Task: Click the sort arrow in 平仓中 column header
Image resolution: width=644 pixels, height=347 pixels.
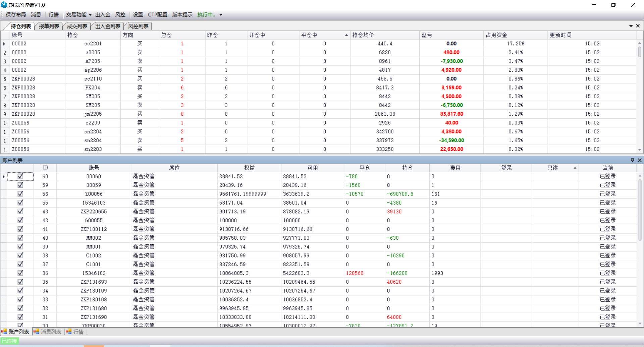Action: (346, 35)
